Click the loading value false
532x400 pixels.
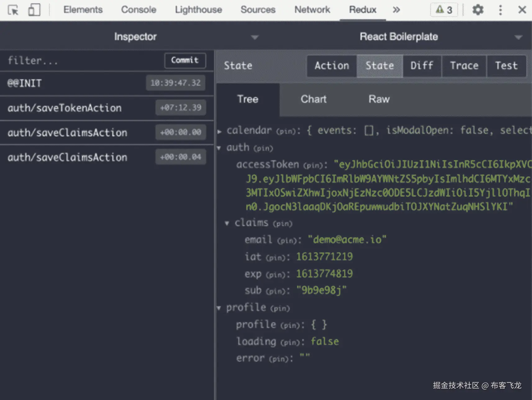325,341
